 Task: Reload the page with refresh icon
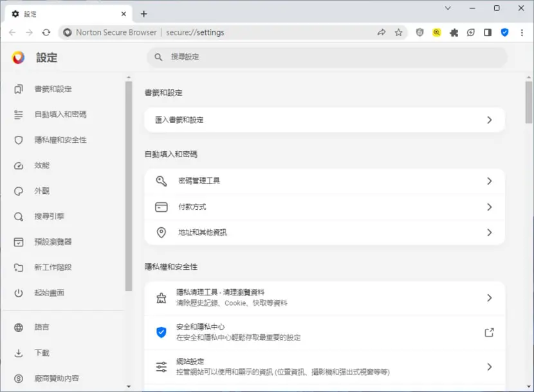click(x=46, y=32)
